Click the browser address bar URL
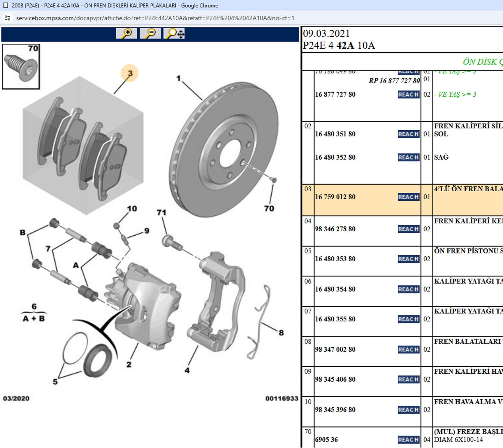The image size is (503, 448). (155, 18)
